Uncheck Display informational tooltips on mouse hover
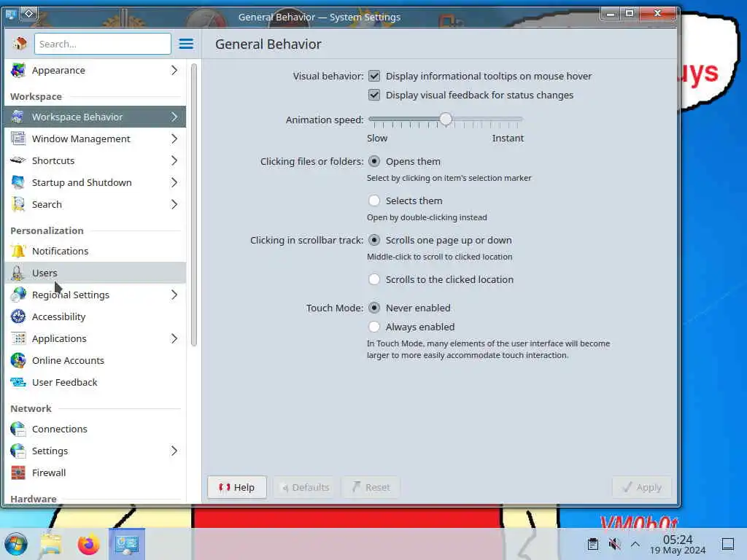Image resolution: width=747 pixels, height=560 pixels. click(x=374, y=76)
